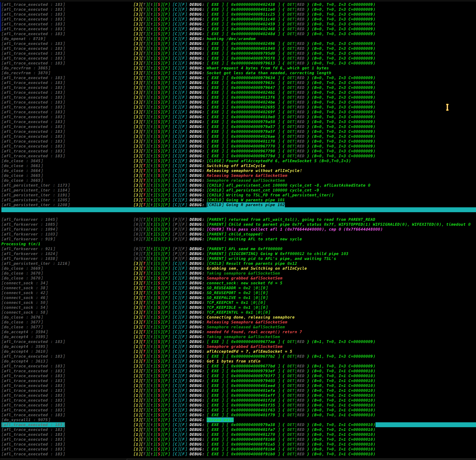Click the highlighted 'Thread exit' text
The width and height of the screenshot is (476, 460).
(220, 420)
